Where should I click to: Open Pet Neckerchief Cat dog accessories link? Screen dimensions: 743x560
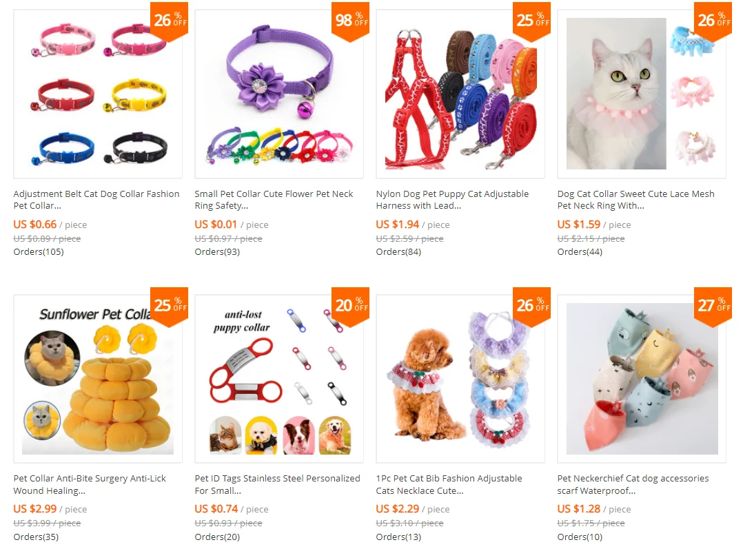click(633, 484)
